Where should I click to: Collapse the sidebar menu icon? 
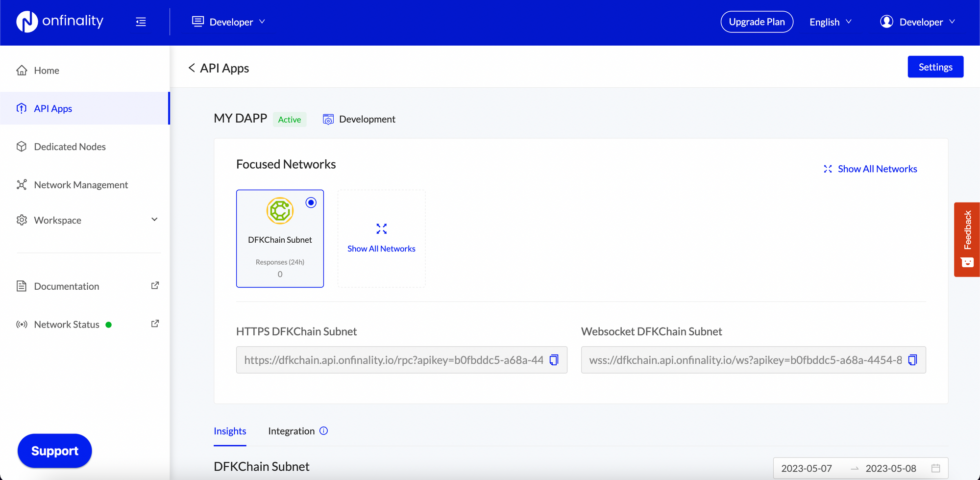pyautogui.click(x=141, y=22)
